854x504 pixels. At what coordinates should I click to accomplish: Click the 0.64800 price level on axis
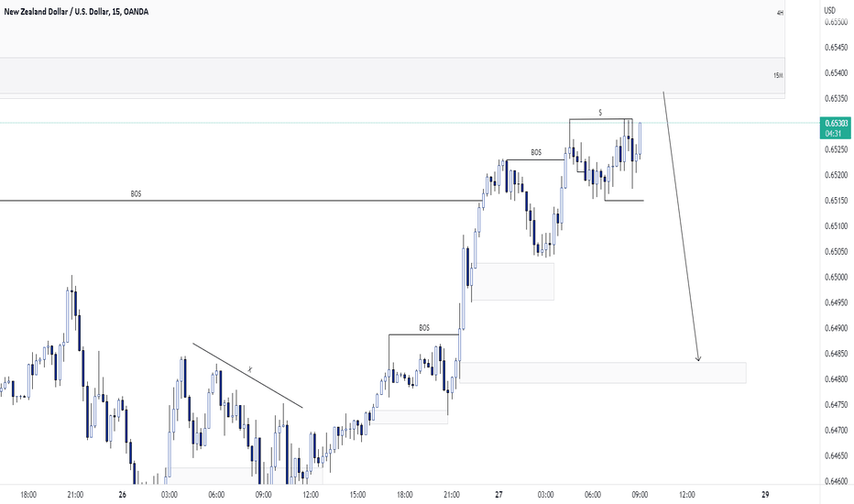[836, 378]
